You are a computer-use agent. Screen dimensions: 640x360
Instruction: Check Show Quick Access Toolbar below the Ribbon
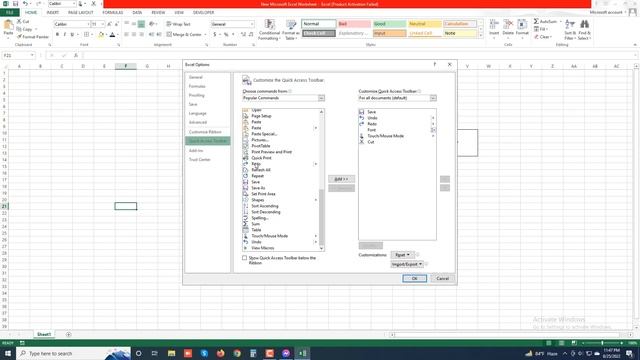click(x=244, y=258)
